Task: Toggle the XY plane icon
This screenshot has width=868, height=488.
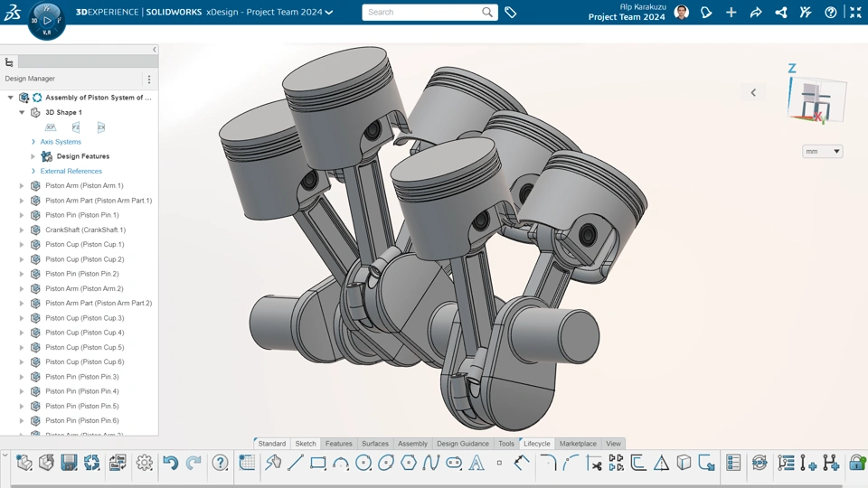Action: click(51, 127)
